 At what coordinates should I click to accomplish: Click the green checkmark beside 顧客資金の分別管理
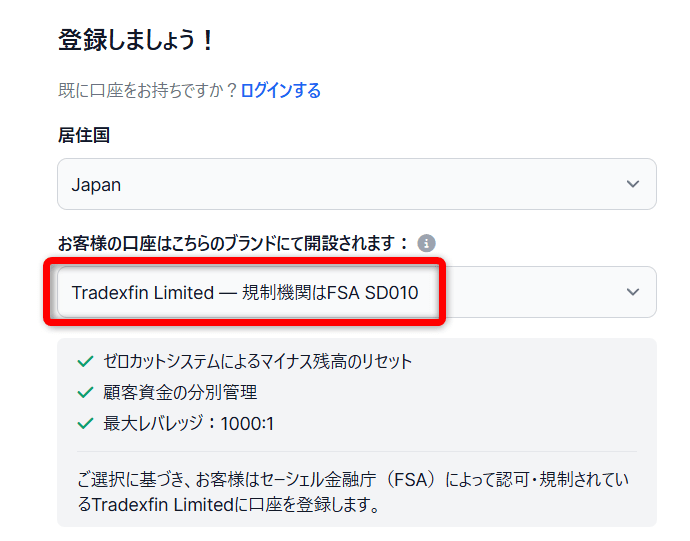(x=85, y=392)
